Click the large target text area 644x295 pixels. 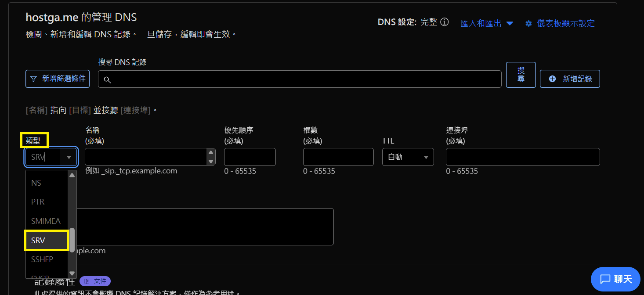205,227
